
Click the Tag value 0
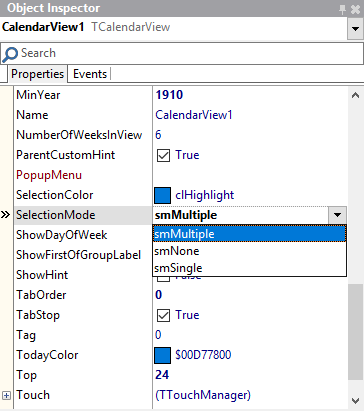[x=158, y=335]
